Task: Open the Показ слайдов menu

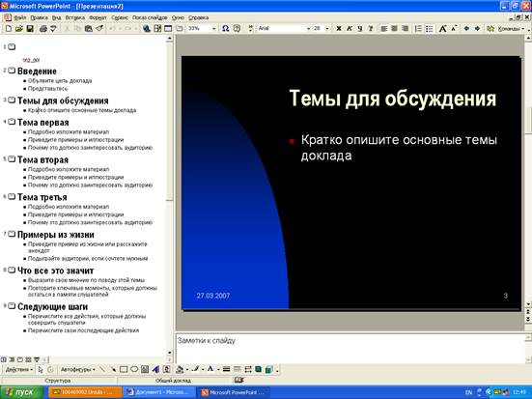Action: point(150,17)
